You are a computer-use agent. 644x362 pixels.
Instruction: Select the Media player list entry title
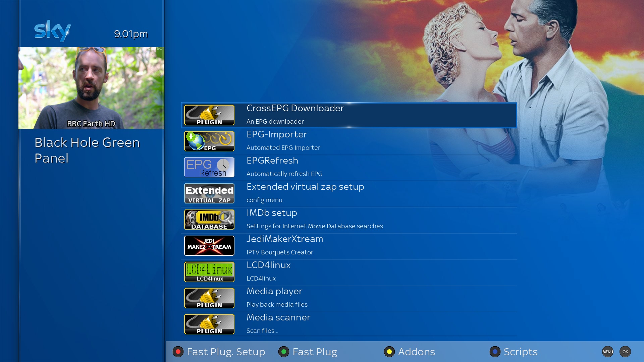(274, 291)
